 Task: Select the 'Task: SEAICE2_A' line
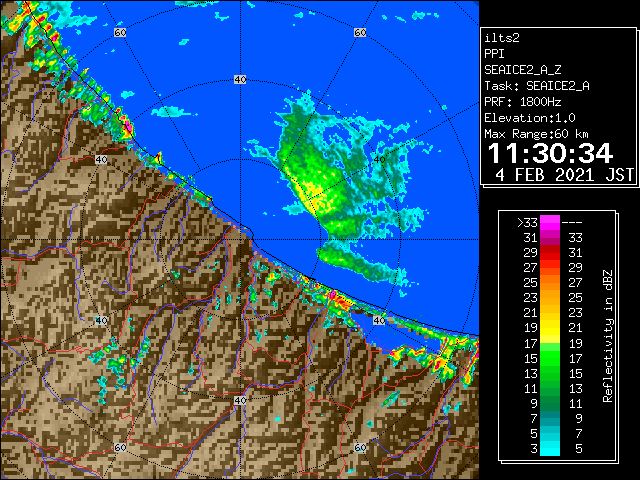pos(537,86)
